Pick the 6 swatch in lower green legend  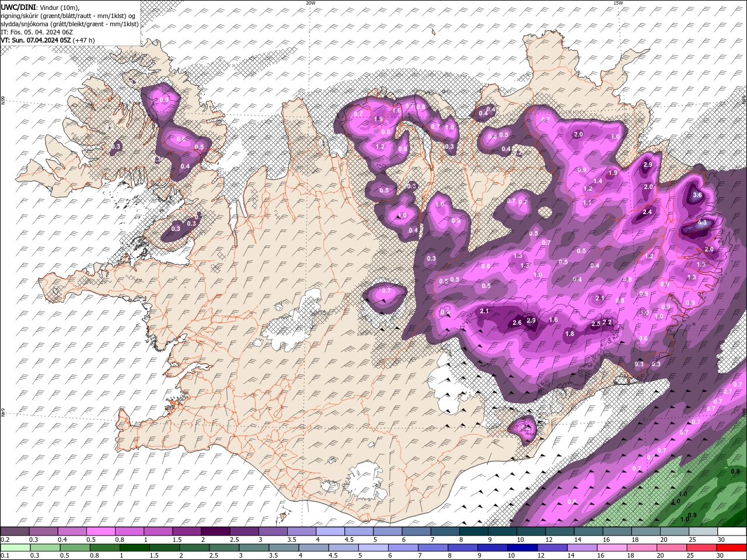[x=403, y=548]
